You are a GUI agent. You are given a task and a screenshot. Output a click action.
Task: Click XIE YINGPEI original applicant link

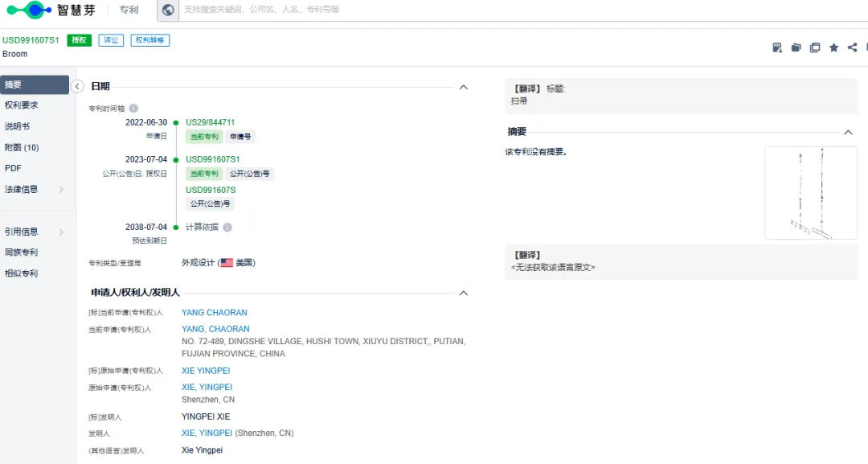206,371
